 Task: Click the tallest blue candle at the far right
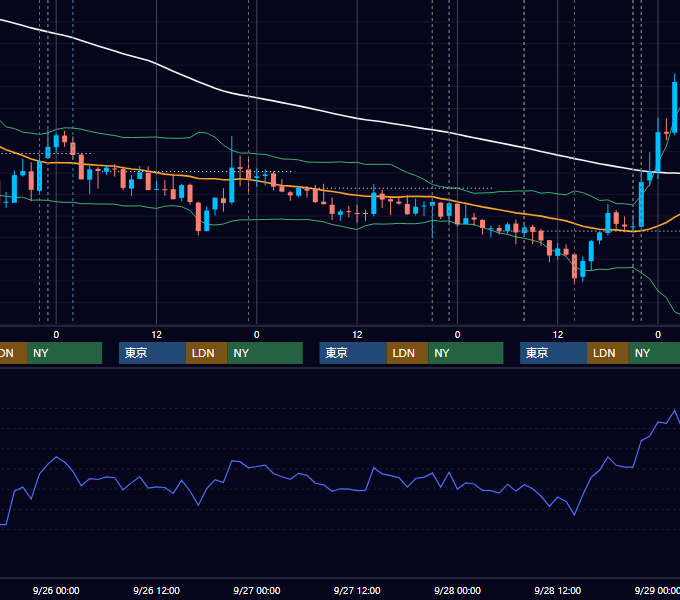point(674,106)
